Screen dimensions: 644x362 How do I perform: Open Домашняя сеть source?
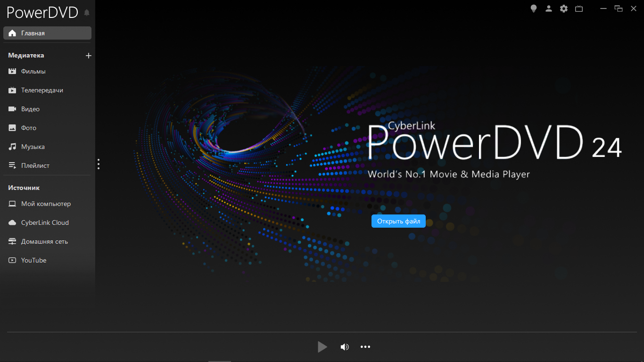point(44,241)
